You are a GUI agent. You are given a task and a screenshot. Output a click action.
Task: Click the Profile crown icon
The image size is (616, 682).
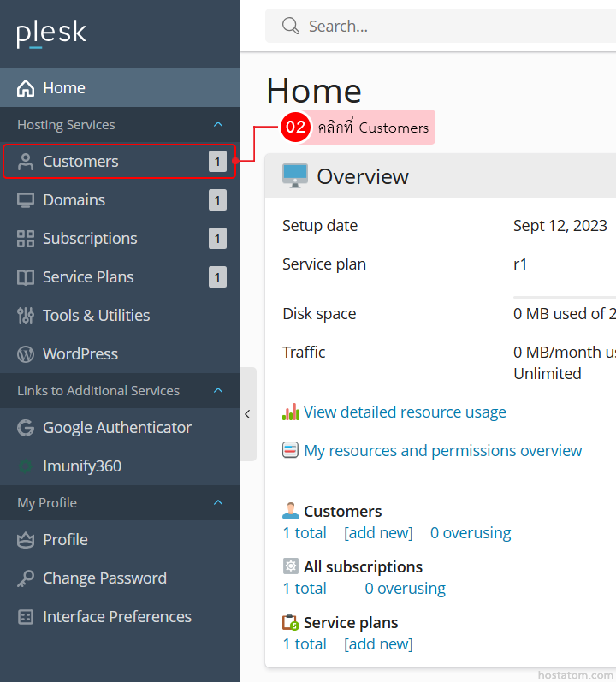[x=26, y=540]
